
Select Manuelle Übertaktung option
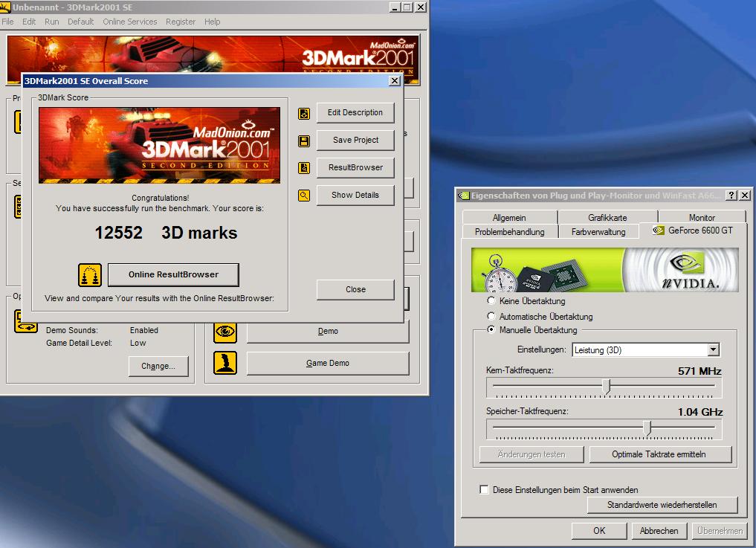point(491,329)
